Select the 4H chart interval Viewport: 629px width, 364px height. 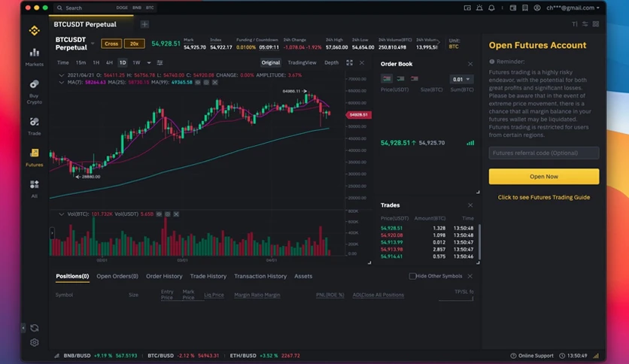pos(109,62)
